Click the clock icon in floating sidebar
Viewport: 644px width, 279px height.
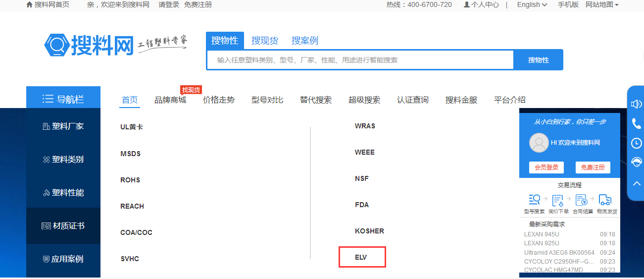636,143
